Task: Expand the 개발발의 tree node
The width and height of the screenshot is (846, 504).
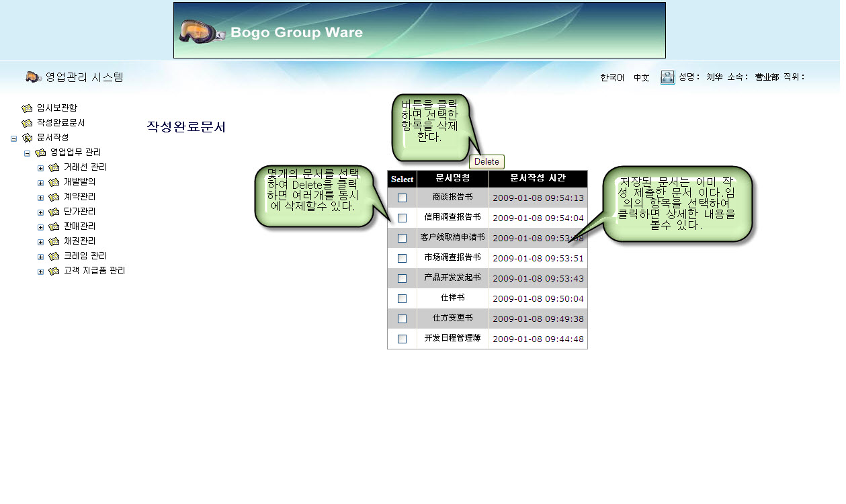Action: coord(41,183)
